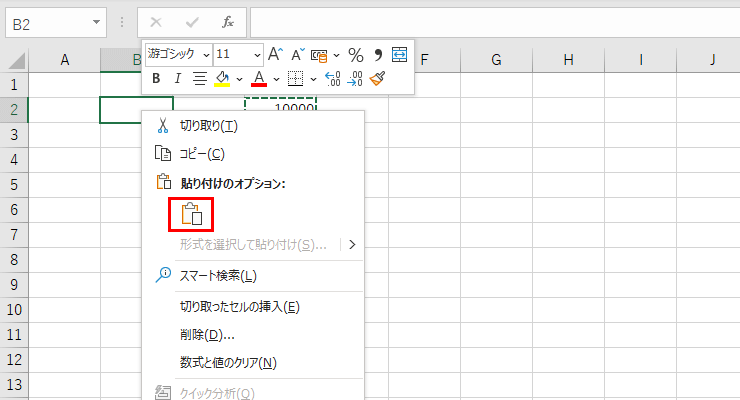740x400 pixels.
Task: Click 削除(D)... in the context menu
Action: point(207,334)
